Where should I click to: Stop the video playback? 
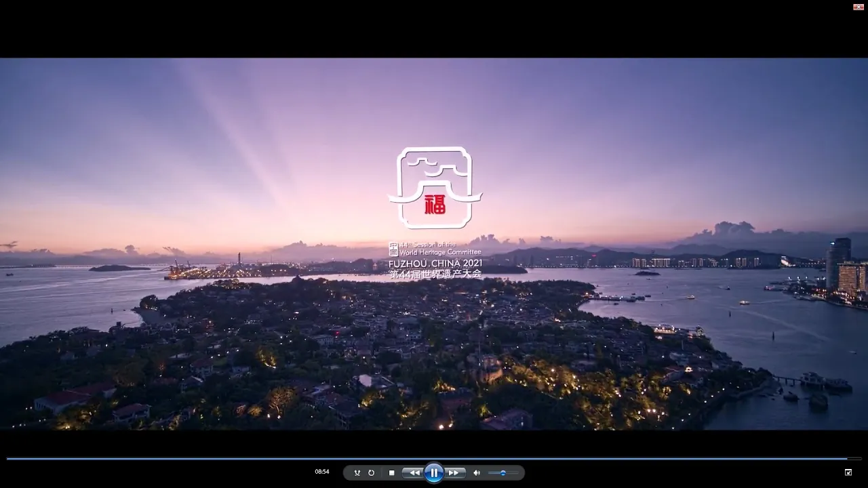pyautogui.click(x=391, y=472)
